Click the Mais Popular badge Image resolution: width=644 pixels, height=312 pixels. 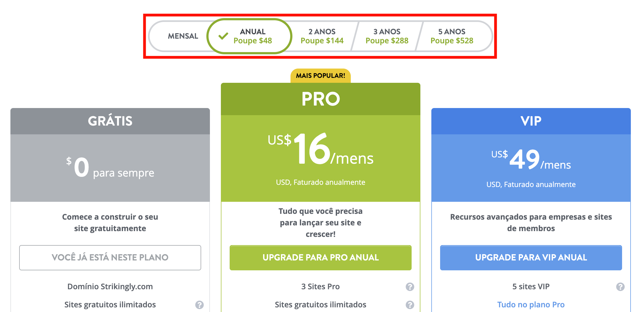[x=321, y=76]
